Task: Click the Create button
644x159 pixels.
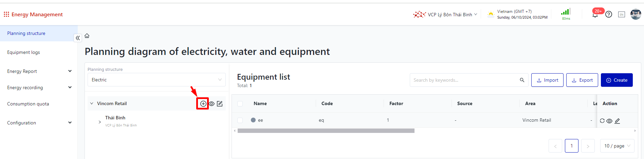Action: point(617,80)
